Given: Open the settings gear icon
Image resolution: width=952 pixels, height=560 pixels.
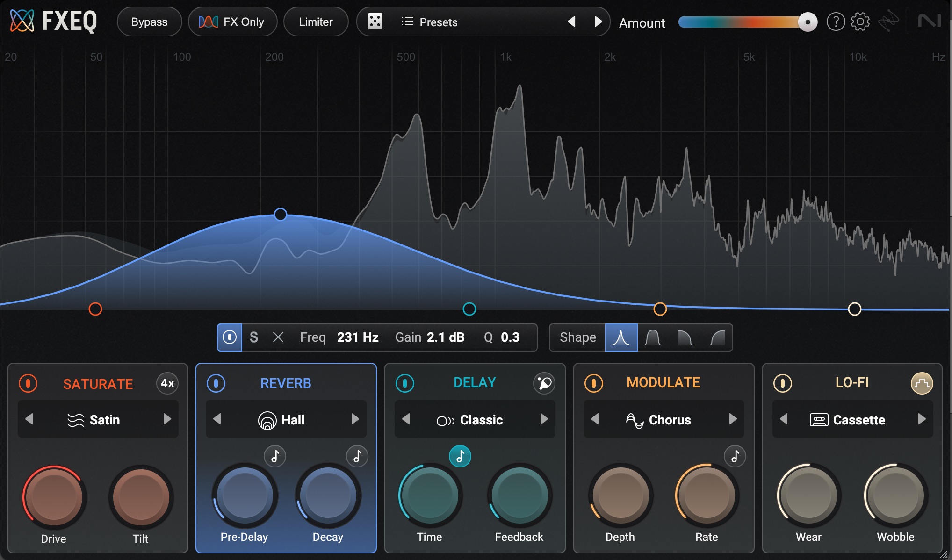Looking at the screenshot, I should coord(860,22).
